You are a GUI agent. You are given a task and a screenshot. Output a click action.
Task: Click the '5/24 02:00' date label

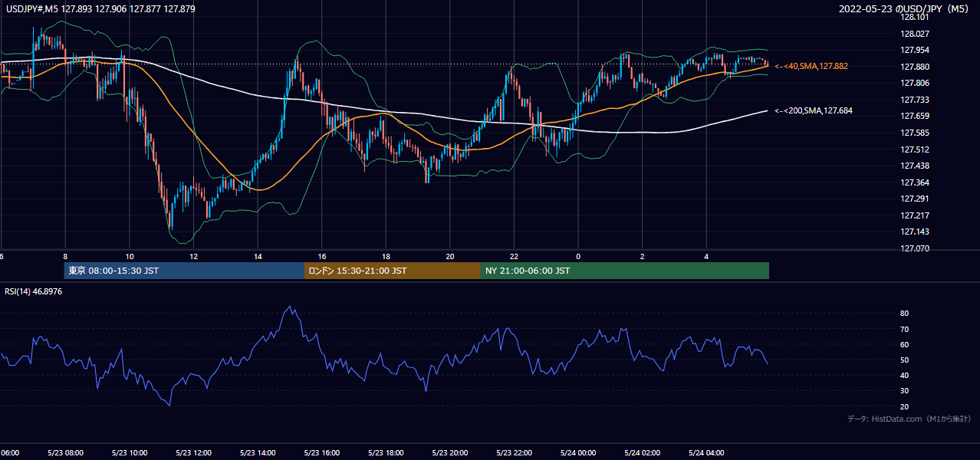pyautogui.click(x=643, y=453)
